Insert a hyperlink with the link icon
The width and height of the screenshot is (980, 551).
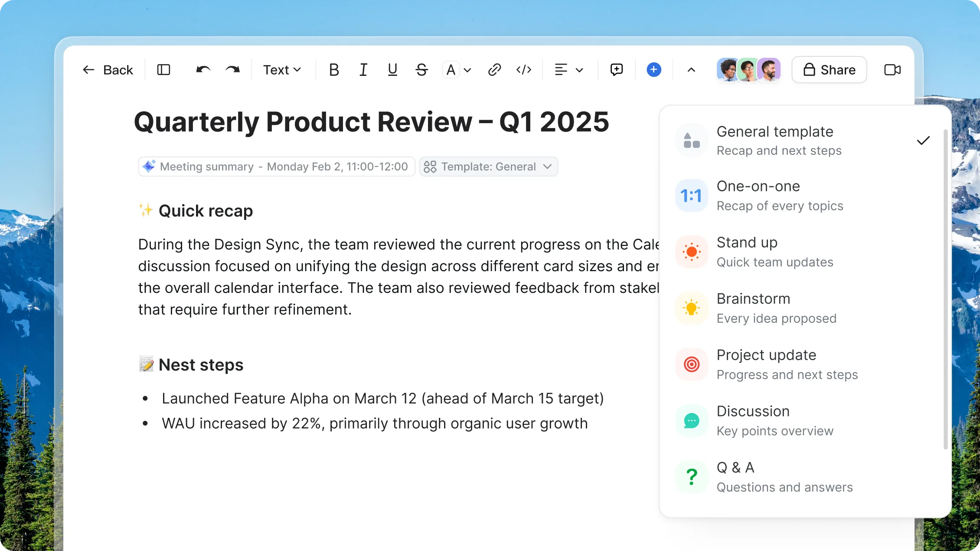coord(494,70)
